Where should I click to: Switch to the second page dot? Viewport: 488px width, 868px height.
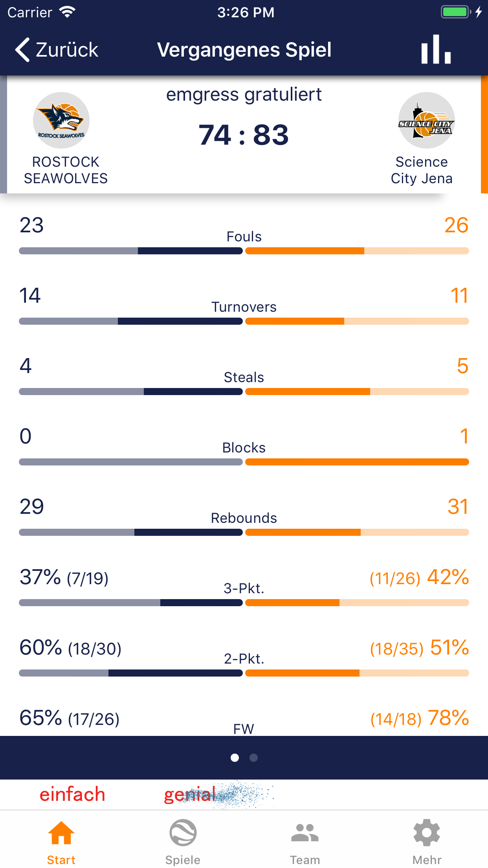[x=254, y=758]
